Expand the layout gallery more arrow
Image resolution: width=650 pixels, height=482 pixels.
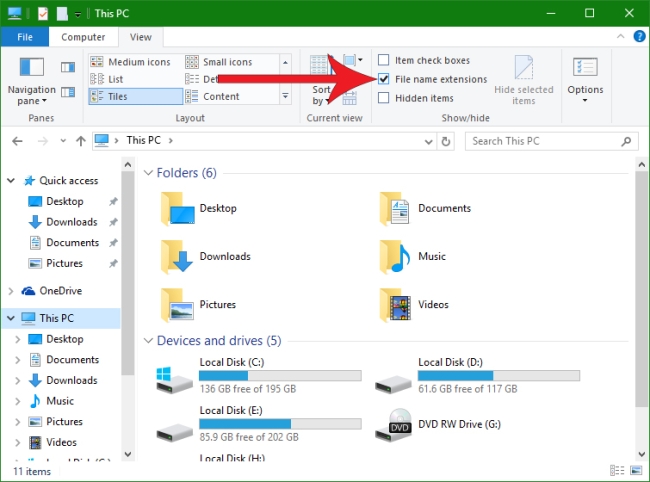tap(285, 96)
